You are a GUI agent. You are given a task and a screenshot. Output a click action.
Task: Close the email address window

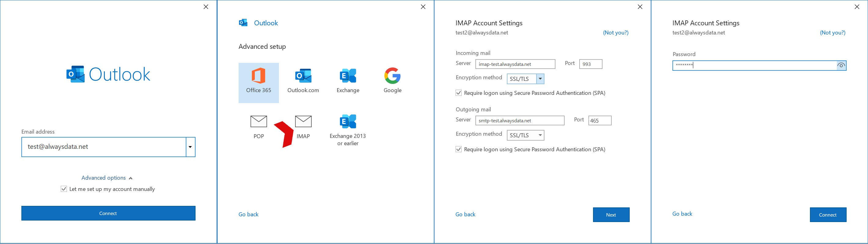pos(206,7)
